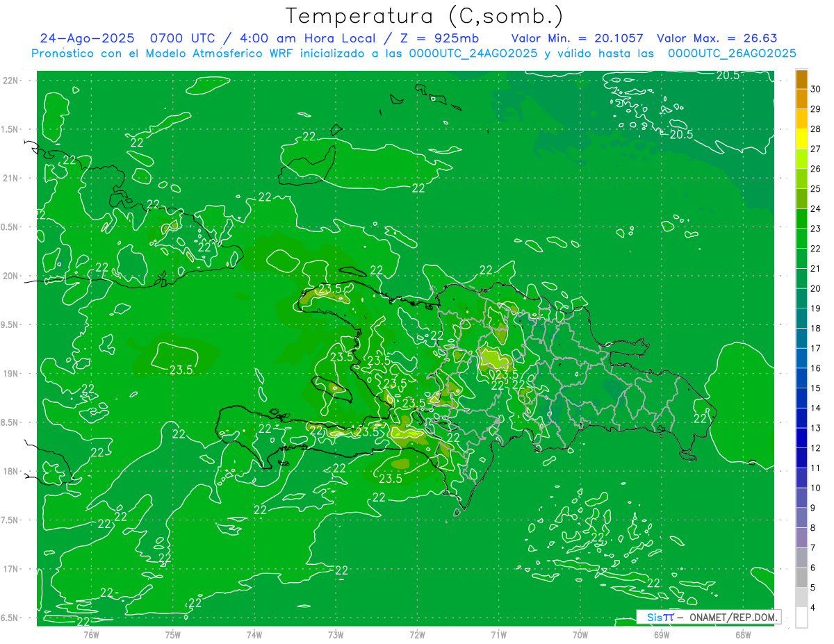Screen dimensions: 834x644
Task: Pick the teal swatch between 18 and 19
Action: pos(801,318)
